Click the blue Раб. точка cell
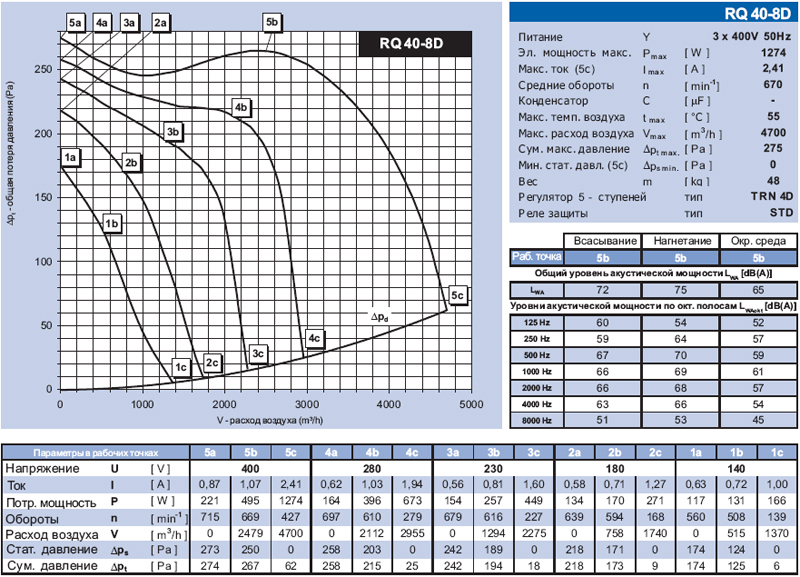This screenshot has width=800, height=577. (x=536, y=257)
